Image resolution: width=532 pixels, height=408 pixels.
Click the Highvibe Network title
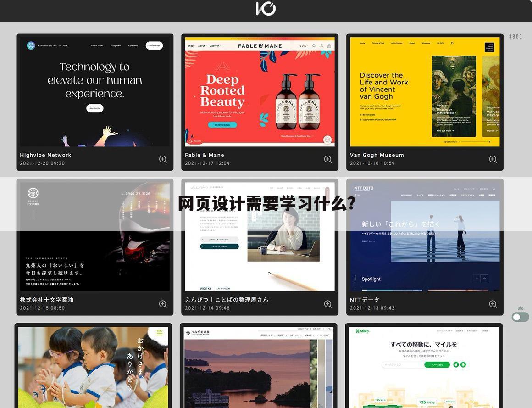pyautogui.click(x=45, y=155)
